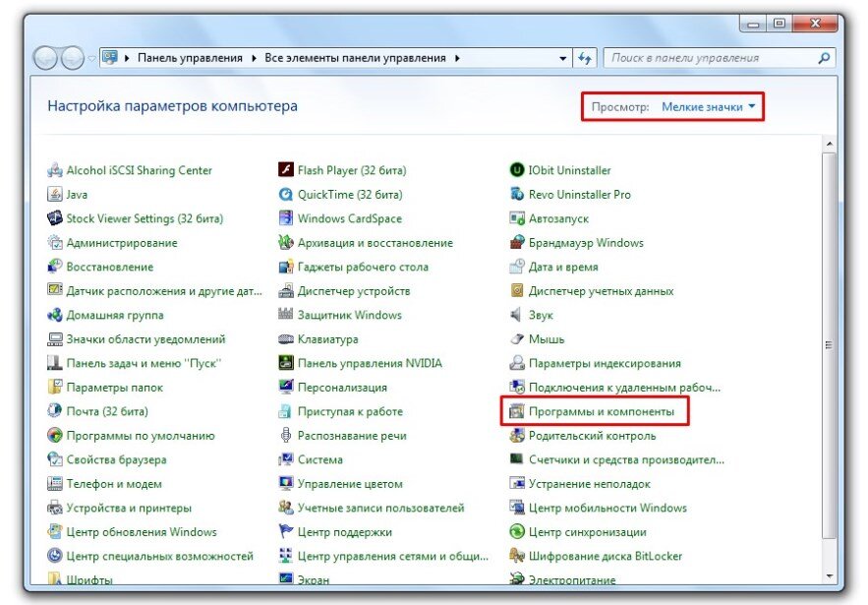Expand arrow after Панель управления in breadcrumb
This screenshot has width=868, height=605.
[x=254, y=58]
